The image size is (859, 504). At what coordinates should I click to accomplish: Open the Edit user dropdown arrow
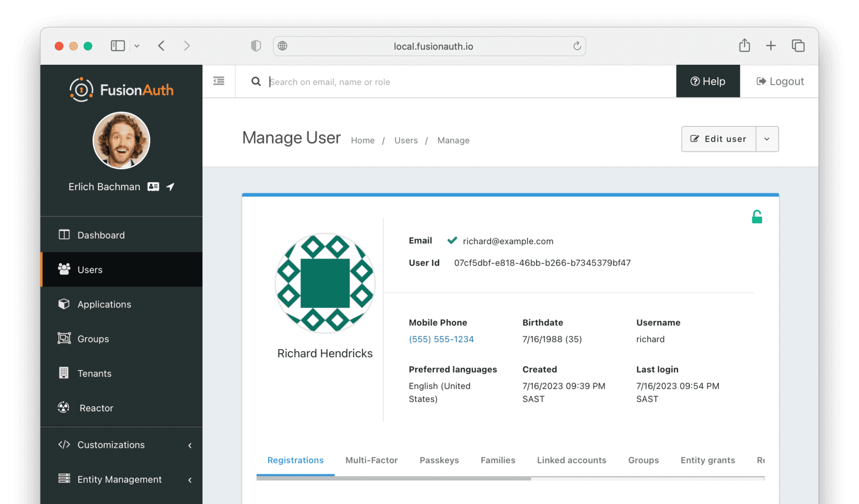[x=767, y=139]
